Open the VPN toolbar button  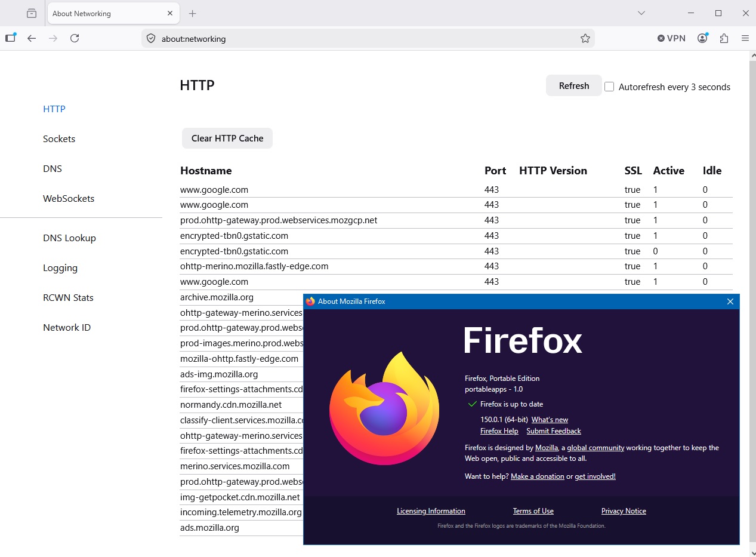coord(672,38)
